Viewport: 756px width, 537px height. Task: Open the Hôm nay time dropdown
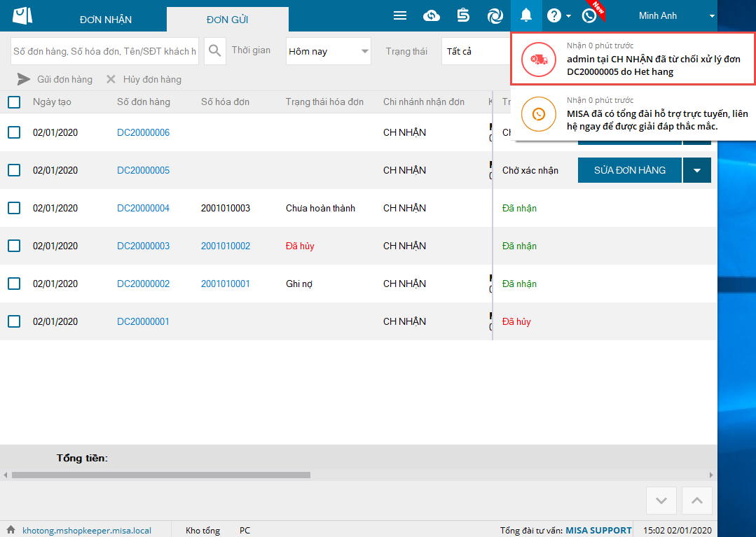point(328,51)
